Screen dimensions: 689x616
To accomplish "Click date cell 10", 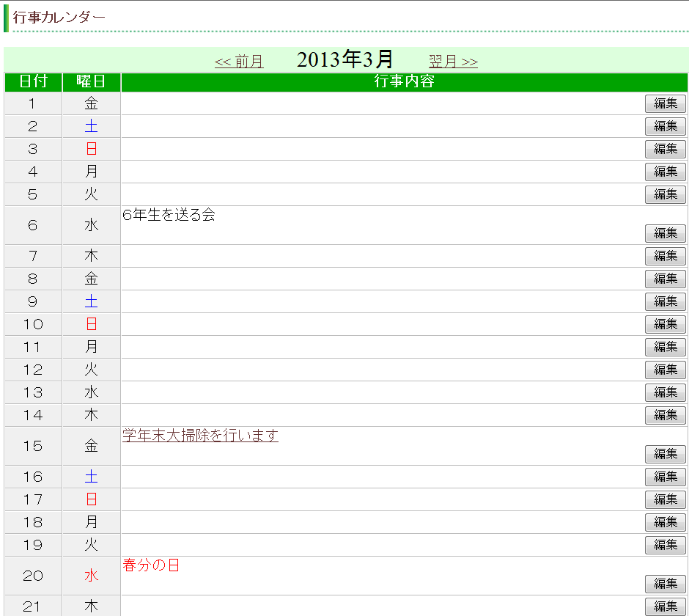I will click(34, 324).
